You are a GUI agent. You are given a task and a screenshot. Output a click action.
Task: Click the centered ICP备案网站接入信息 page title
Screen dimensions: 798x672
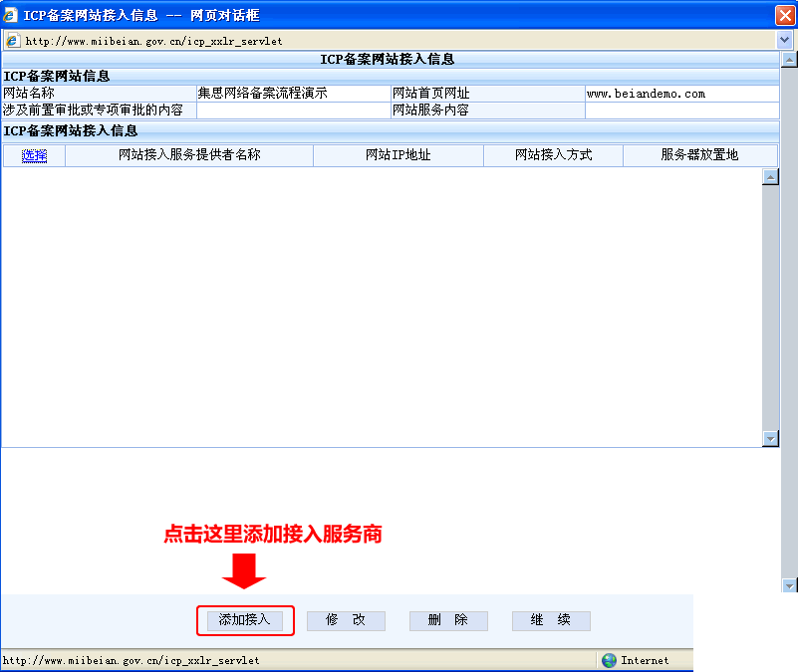pos(388,60)
